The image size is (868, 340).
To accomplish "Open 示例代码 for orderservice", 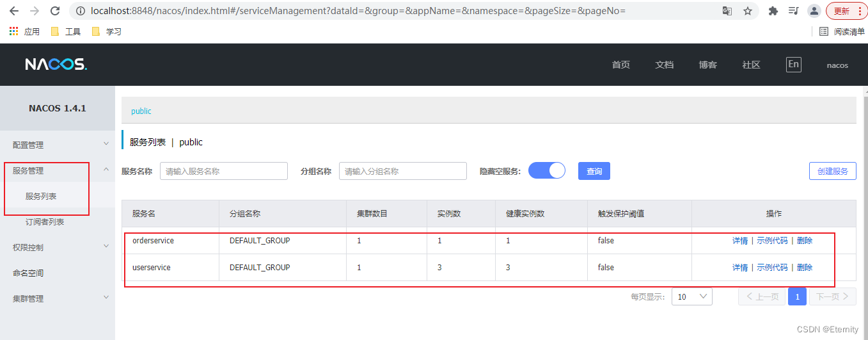I will pos(773,241).
